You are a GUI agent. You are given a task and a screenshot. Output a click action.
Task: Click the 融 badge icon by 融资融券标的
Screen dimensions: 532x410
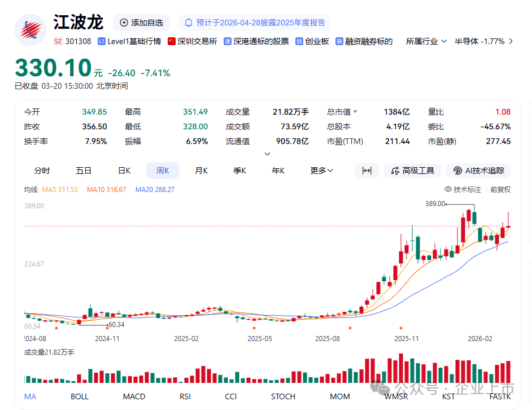[x=339, y=41]
